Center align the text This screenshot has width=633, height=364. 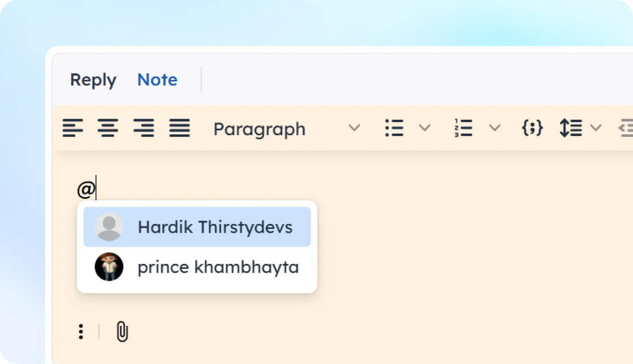point(108,128)
